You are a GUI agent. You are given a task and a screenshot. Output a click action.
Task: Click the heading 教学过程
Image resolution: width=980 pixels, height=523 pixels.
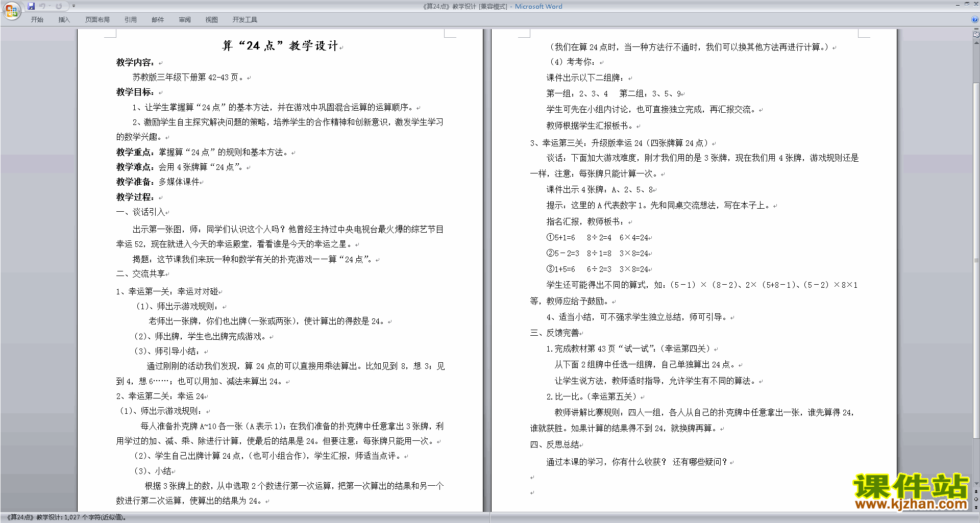pos(135,197)
